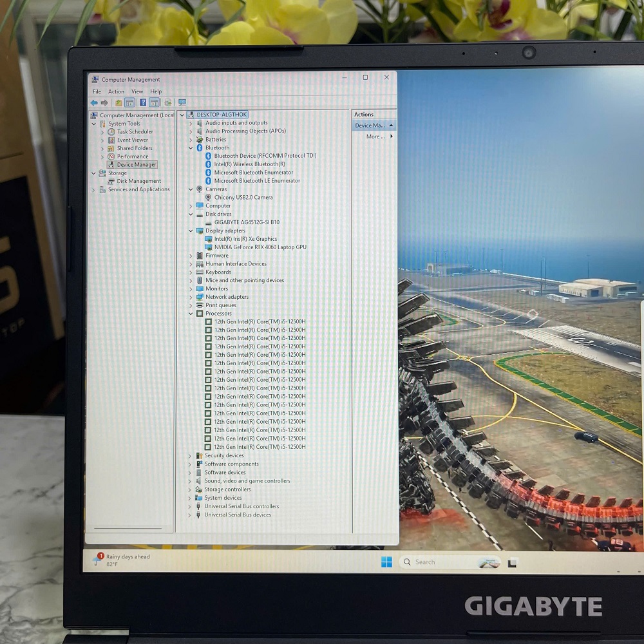Select the Chicony USB2.0 Camera device
The height and width of the screenshot is (644, 644).
click(x=243, y=198)
